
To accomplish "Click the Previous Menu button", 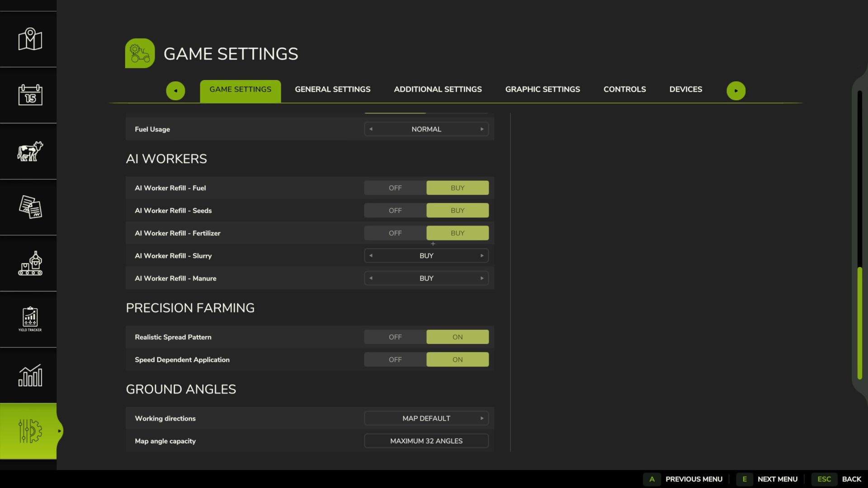I will [683, 479].
